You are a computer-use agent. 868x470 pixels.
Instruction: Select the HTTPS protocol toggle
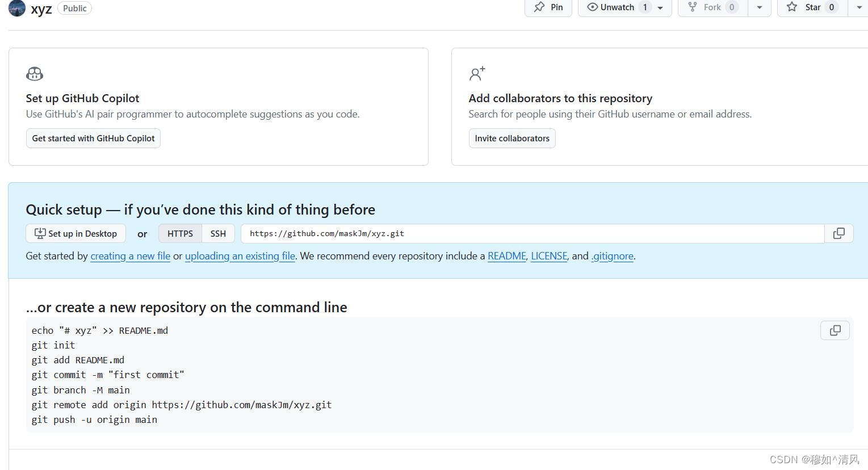(x=180, y=233)
